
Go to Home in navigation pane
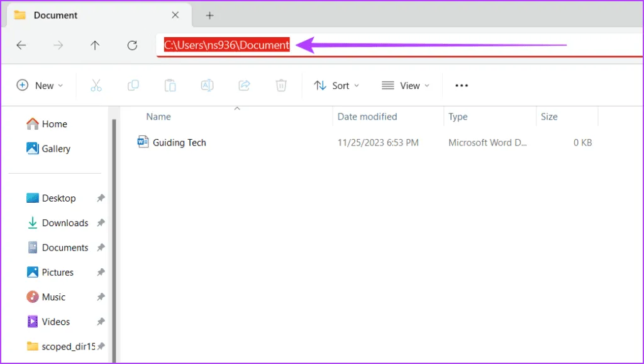(x=54, y=124)
